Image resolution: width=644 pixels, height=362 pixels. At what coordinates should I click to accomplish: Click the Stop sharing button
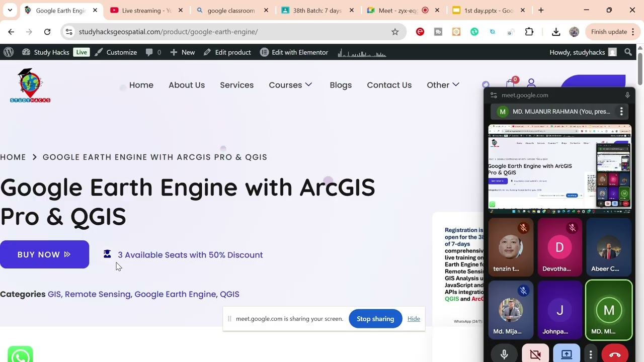click(x=375, y=319)
